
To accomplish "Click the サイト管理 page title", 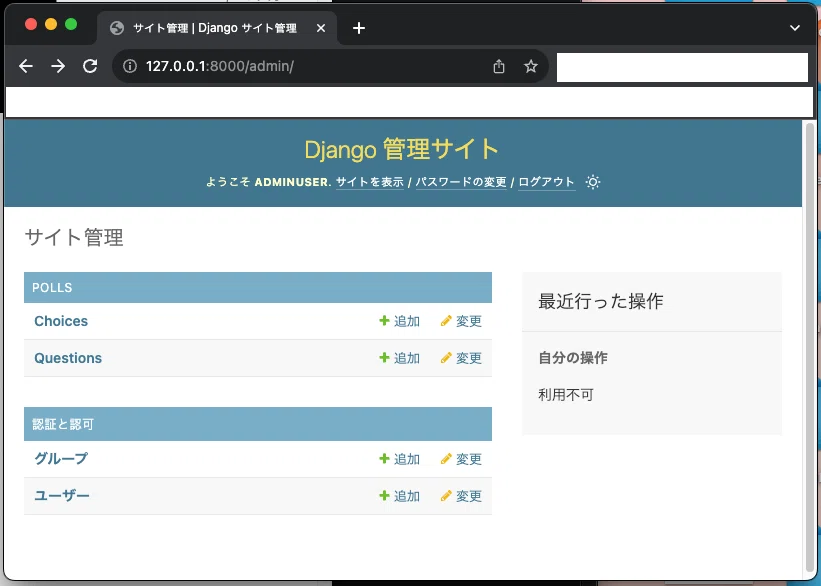I will 74,237.
